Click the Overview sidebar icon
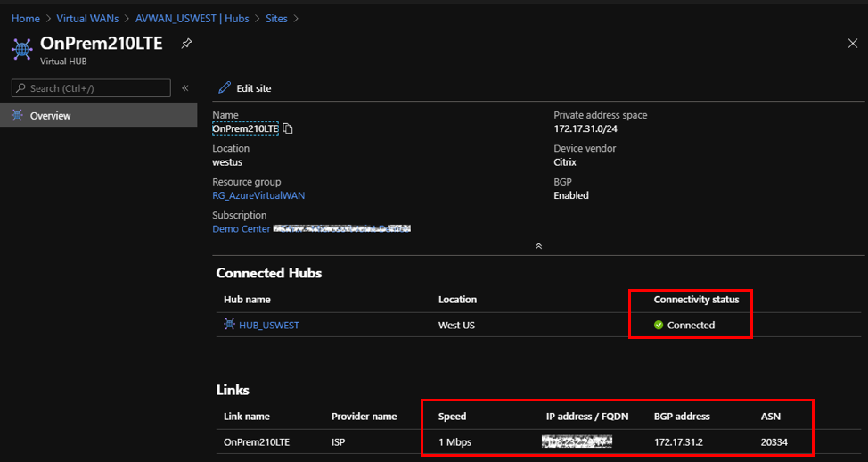The height and width of the screenshot is (462, 868). point(17,115)
